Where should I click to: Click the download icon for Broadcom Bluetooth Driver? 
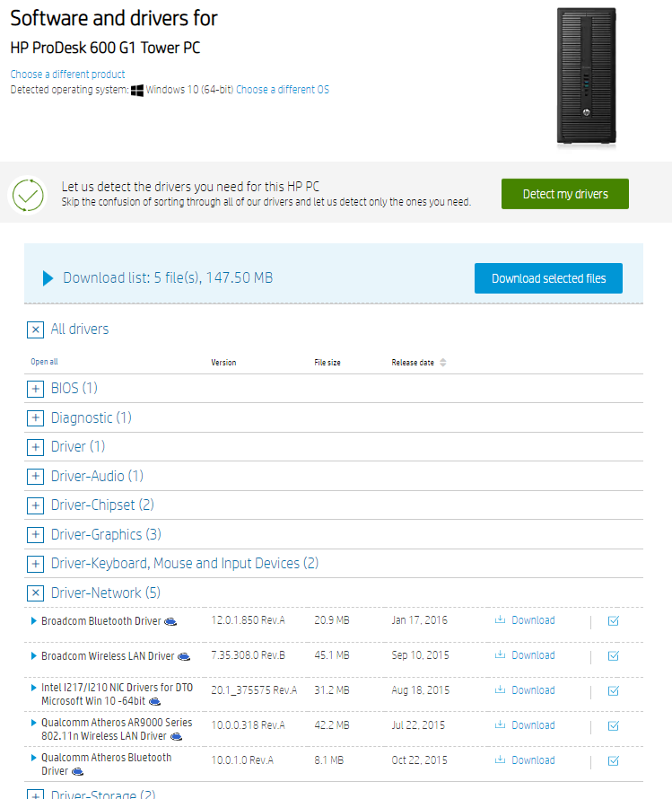(x=500, y=619)
